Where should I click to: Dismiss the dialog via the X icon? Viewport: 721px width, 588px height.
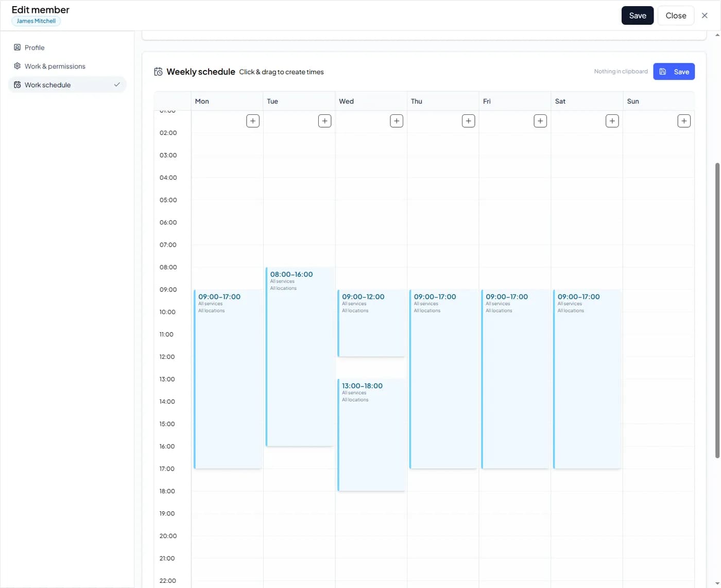click(705, 15)
